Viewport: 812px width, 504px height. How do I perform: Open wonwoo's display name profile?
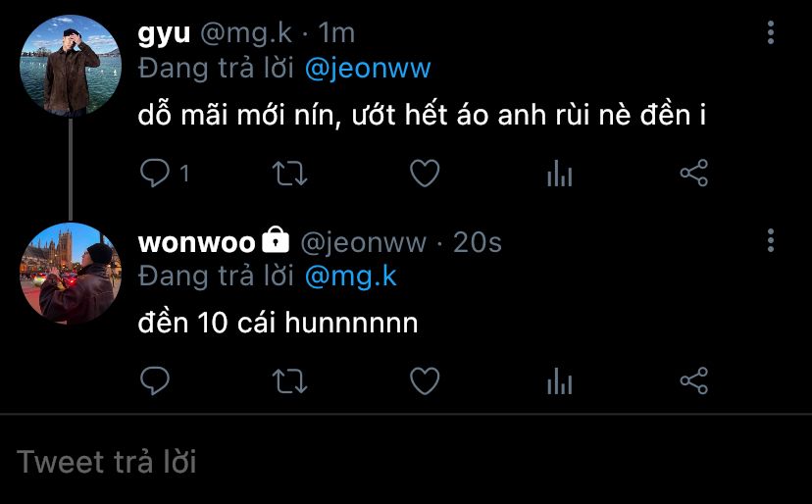pyautogui.click(x=197, y=241)
